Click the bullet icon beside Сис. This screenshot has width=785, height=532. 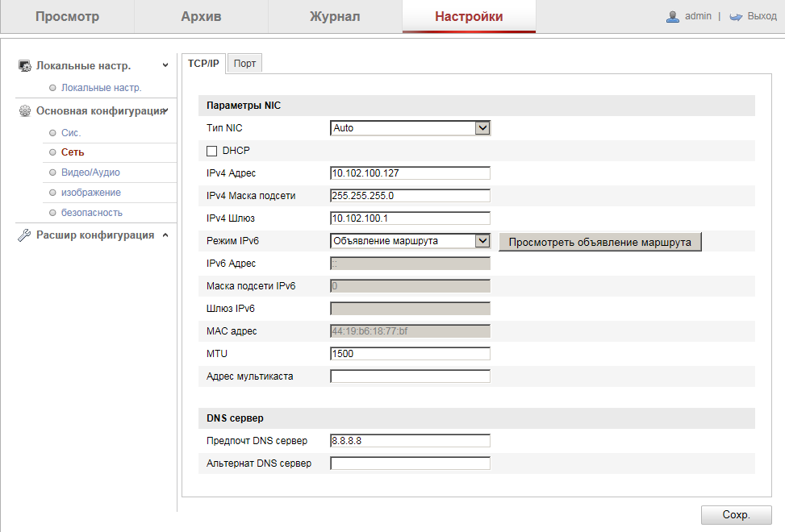[52, 132]
